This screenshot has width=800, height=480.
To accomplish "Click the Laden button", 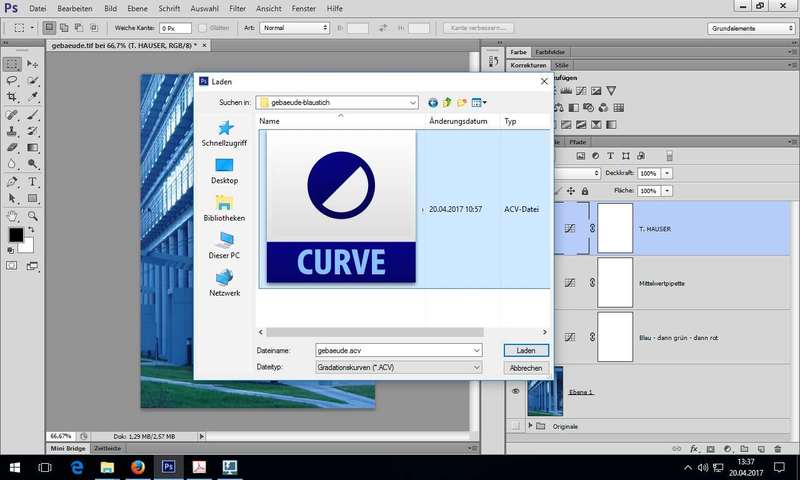I will click(x=526, y=351).
